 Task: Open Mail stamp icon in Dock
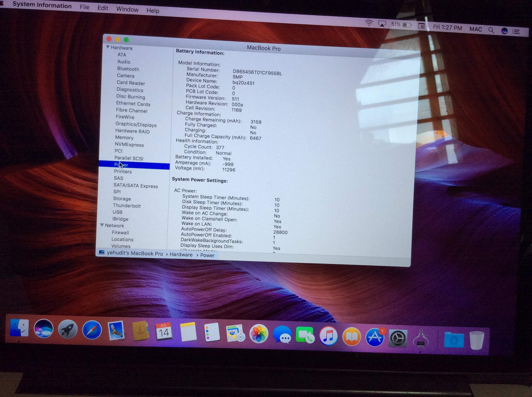tap(116, 331)
